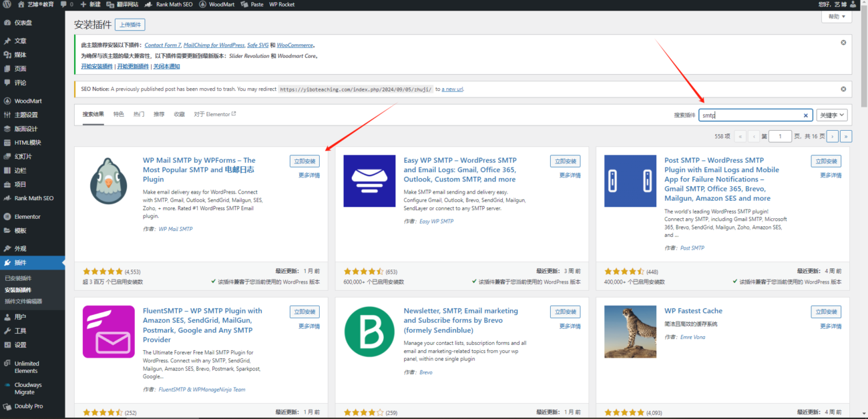Dismiss the theme plugin recommendation notice
This screenshot has width=868, height=419.
[843, 42]
